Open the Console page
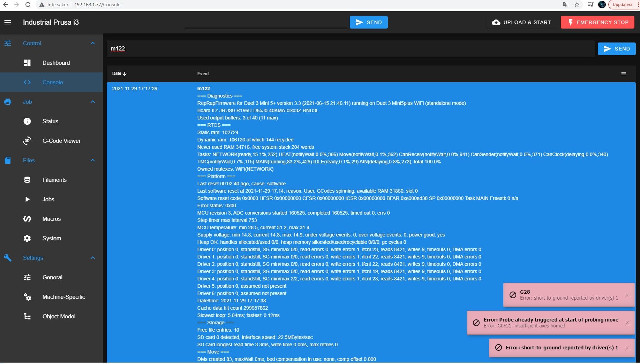The image size is (640, 364). [51, 82]
